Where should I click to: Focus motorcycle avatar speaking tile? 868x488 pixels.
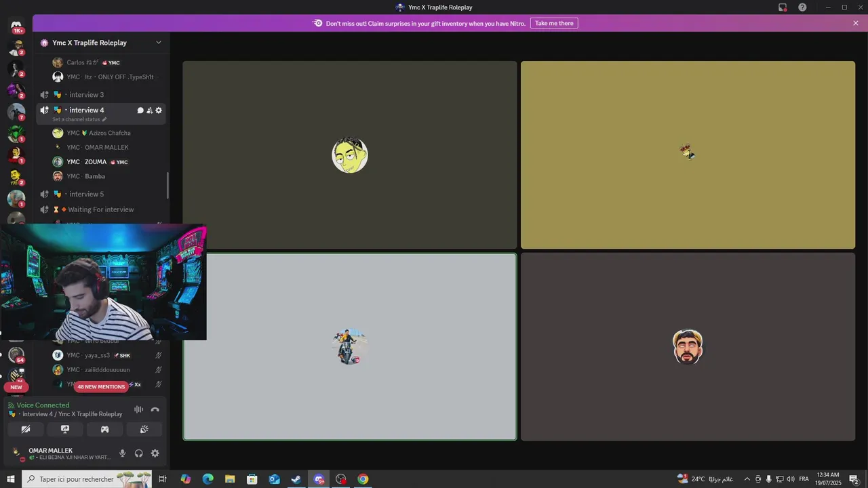pos(350,347)
